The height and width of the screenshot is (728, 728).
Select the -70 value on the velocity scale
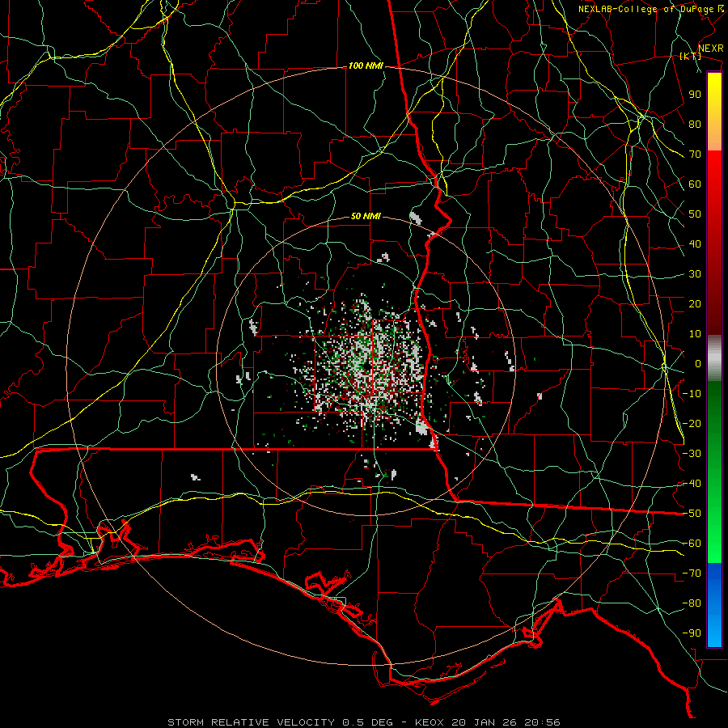[x=692, y=574]
